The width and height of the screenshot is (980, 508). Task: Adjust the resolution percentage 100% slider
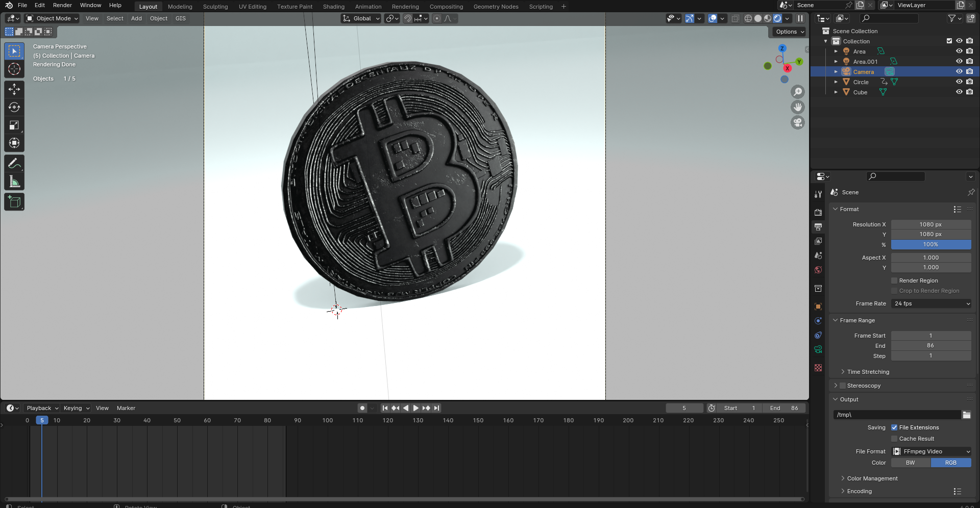[x=931, y=244]
